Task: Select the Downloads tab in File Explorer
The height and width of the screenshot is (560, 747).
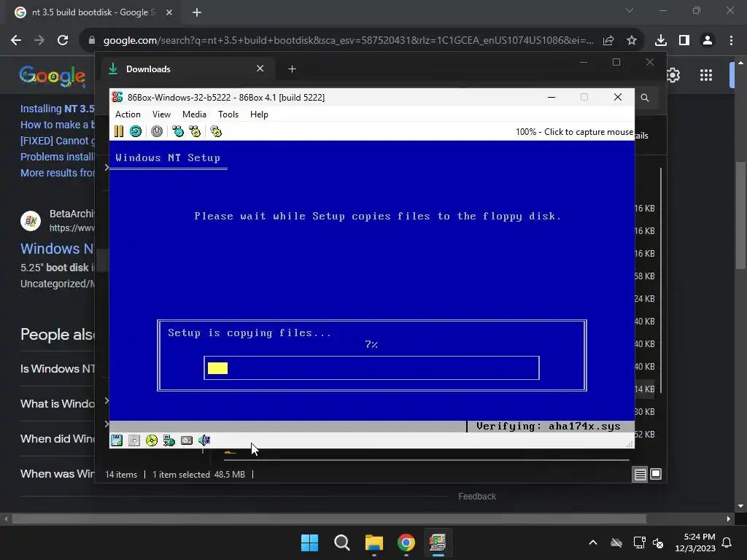Action: [186, 69]
